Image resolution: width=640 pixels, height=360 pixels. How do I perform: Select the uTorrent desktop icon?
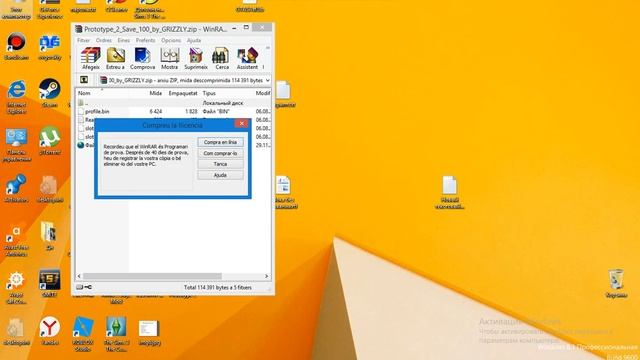click(49, 141)
